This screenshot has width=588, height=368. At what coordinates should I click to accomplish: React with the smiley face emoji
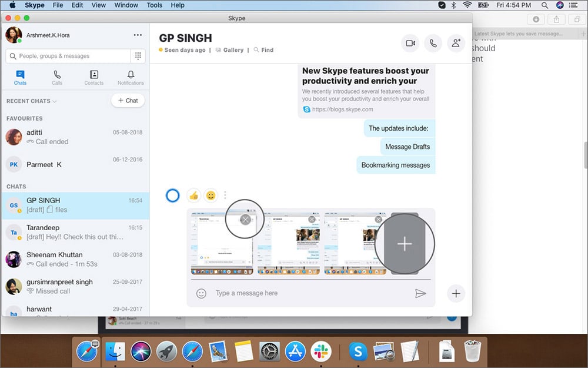pyautogui.click(x=211, y=195)
